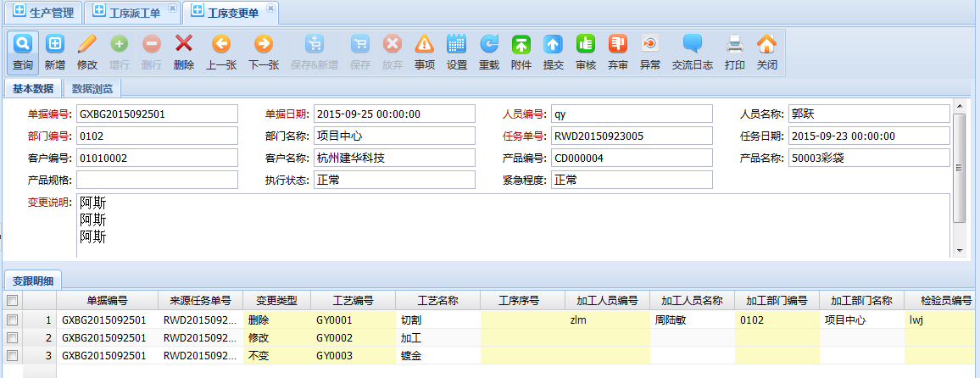Click the 新增 add new icon
This screenshot has width=980, height=378.
pos(55,45)
